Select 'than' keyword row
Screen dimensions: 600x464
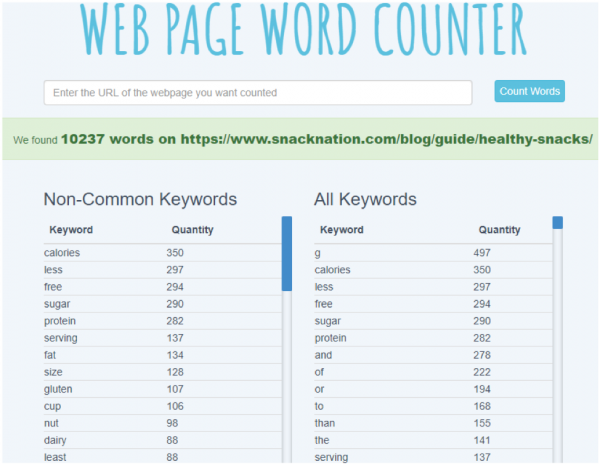click(x=433, y=423)
